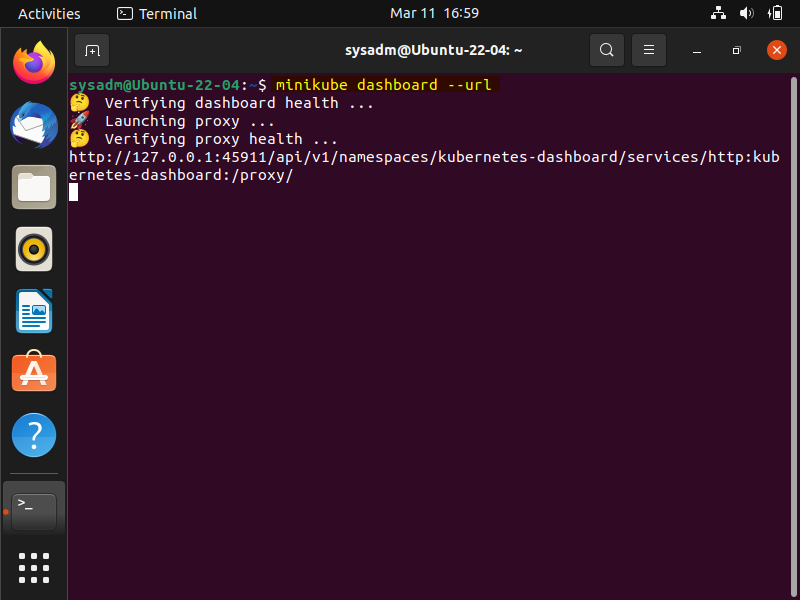Image resolution: width=800 pixels, height=600 pixels.
Task: Launch Rhythmbox music player
Action: click(x=34, y=249)
